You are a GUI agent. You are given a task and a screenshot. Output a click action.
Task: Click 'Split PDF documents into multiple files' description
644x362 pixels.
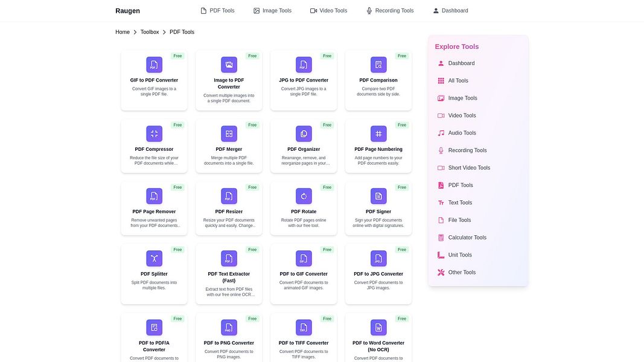(154, 285)
